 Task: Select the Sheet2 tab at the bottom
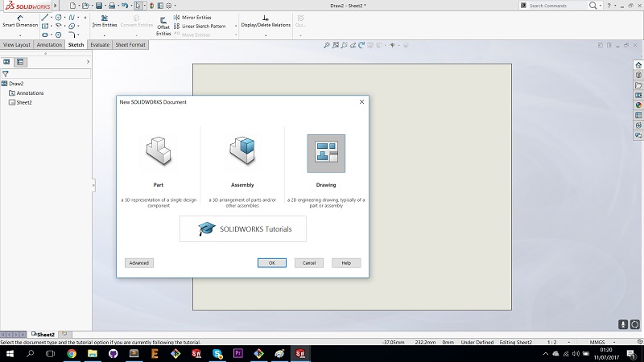point(43,335)
